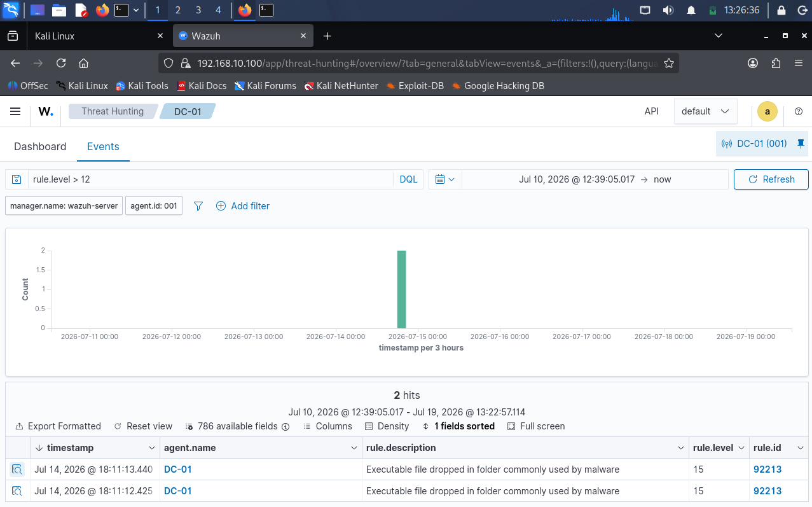Viewport: 812px width, 507px height.
Task: Reload the page in Firefox
Action: coord(61,63)
